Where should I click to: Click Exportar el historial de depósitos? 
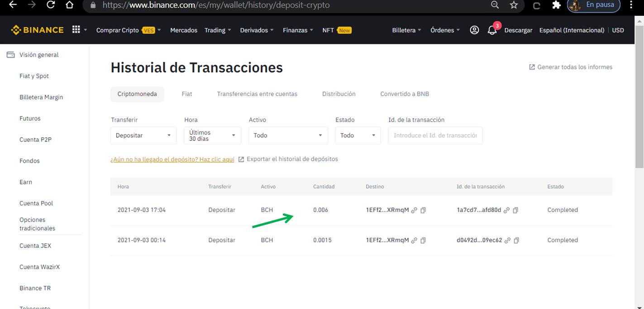coord(292,159)
